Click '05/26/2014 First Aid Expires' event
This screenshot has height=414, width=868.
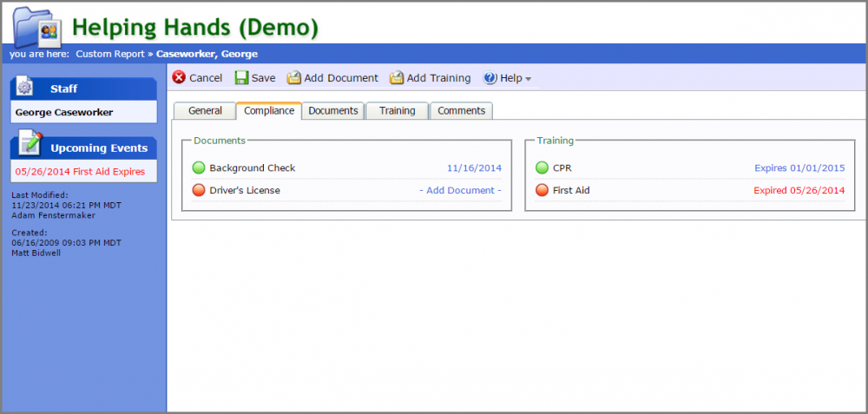click(x=80, y=172)
